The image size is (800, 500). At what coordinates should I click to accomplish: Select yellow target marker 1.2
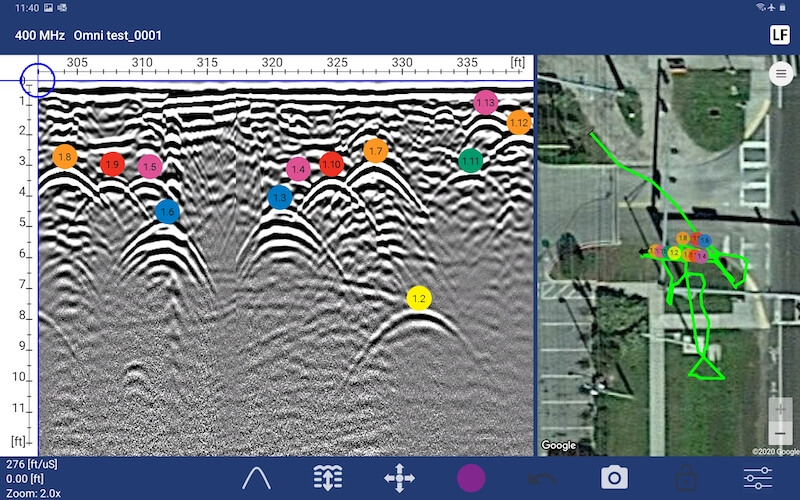[419, 298]
